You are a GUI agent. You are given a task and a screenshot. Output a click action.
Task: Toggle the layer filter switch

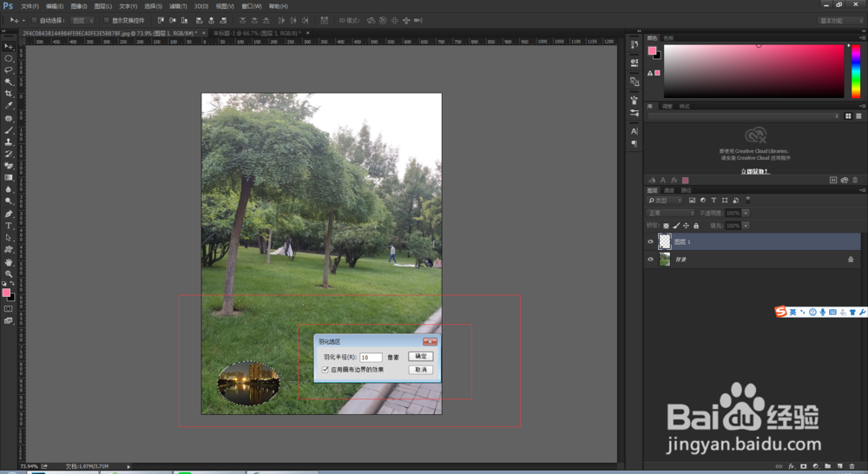point(748,200)
